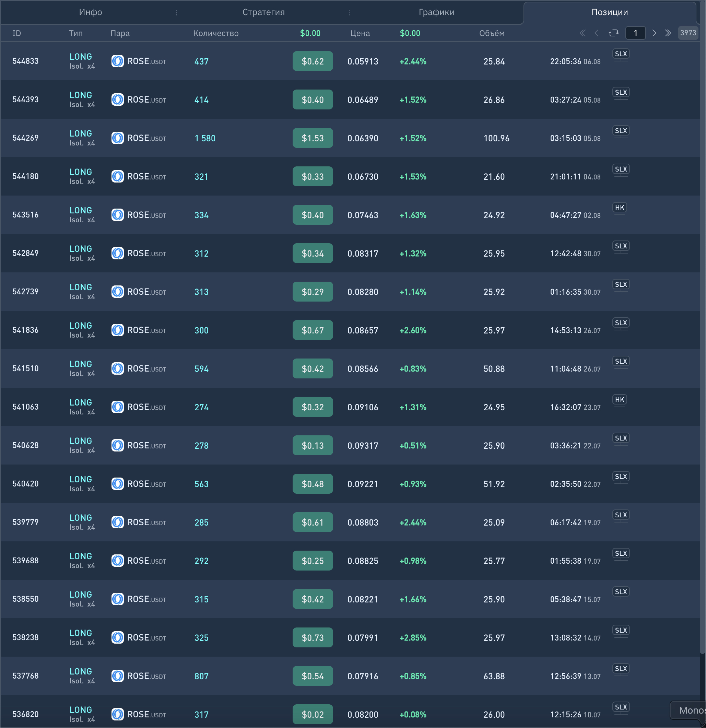This screenshot has height=728, width=706.
Task: Click $1.53 profit button for 544269
Action: click(312, 138)
